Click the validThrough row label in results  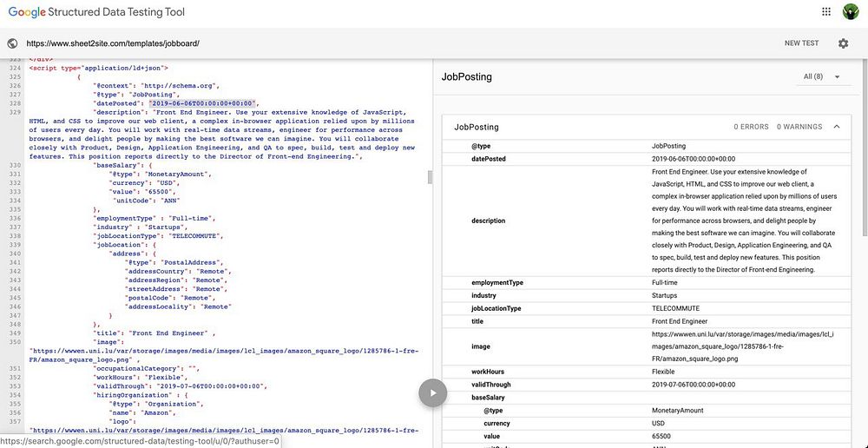pyautogui.click(x=491, y=385)
